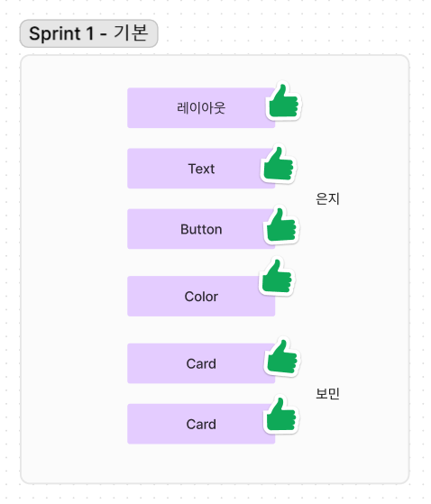
Task: Select the Card box directly below Color
Action: click(201, 363)
